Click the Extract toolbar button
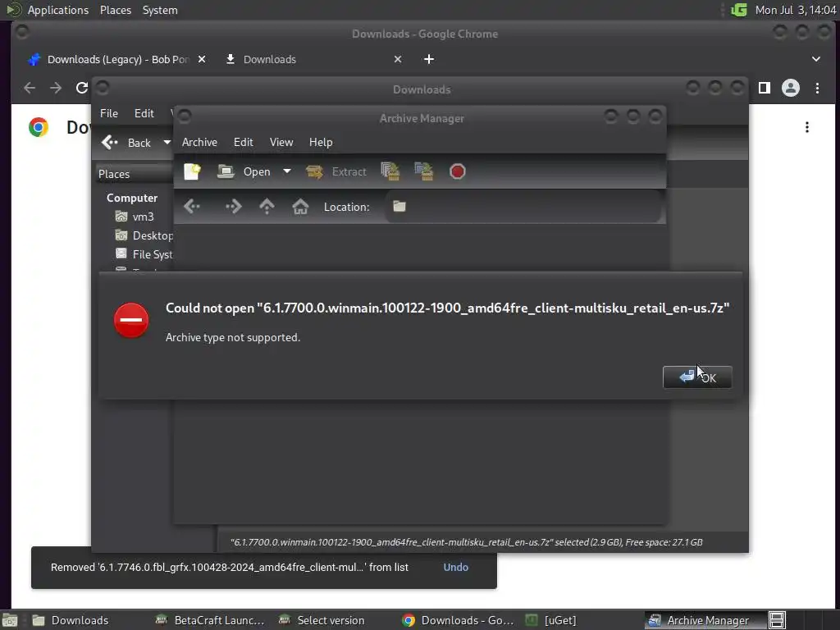Screen dimensions: 840x630 336,171
